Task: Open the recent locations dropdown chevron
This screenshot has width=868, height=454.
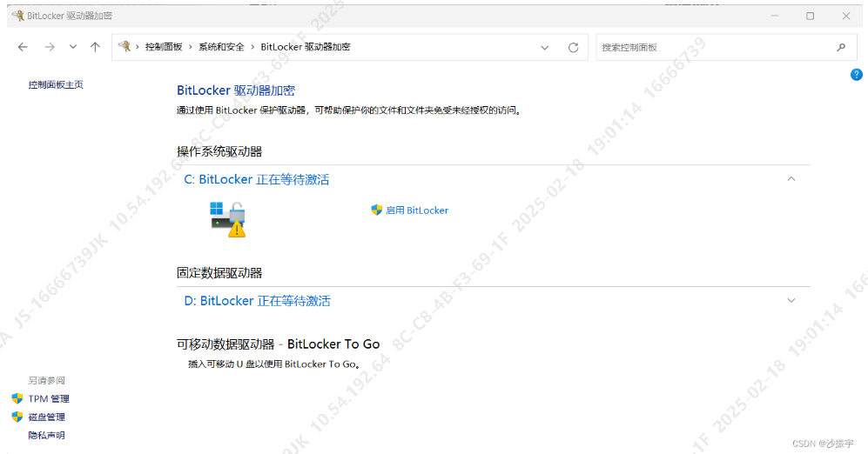Action: click(x=73, y=47)
